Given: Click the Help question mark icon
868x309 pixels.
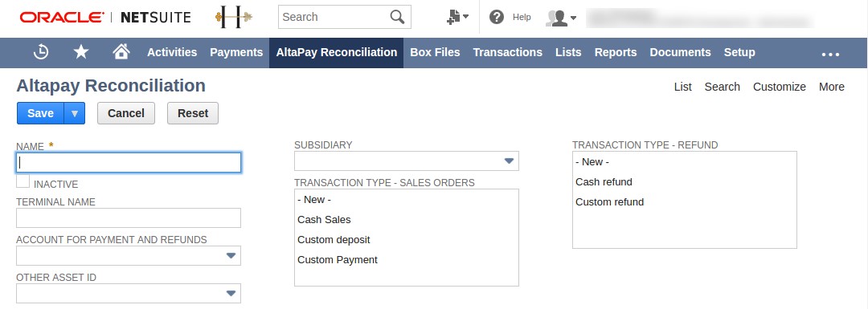Looking at the screenshot, I should pyautogui.click(x=497, y=17).
